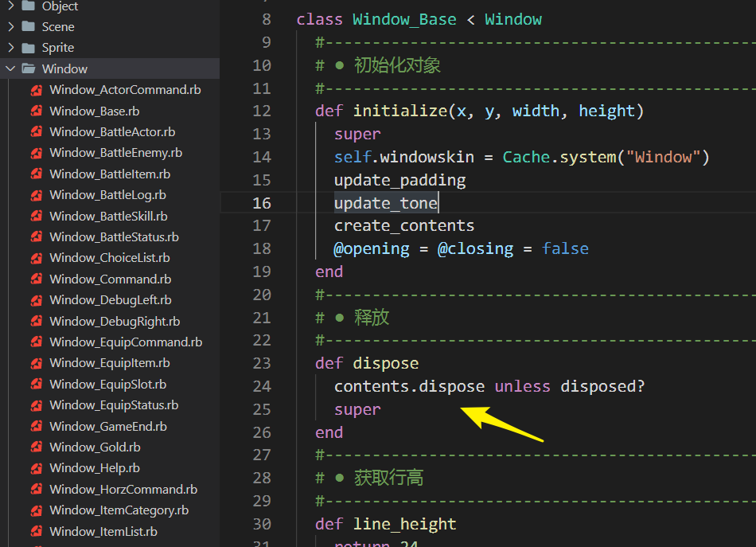The image size is (756, 547).
Task: Click Ruby icon of Window_BattleEnemy.rb
Action: coord(37,153)
